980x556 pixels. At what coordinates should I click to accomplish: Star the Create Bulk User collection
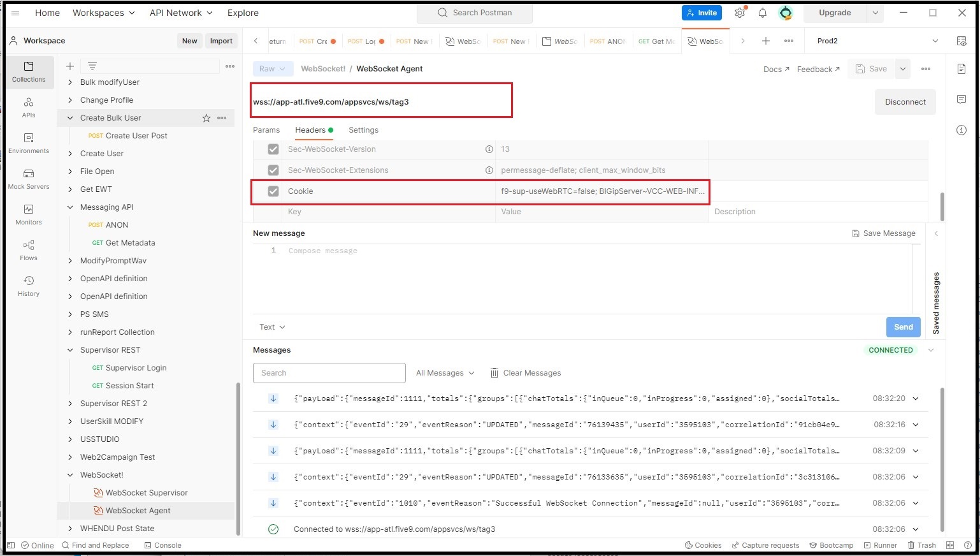click(206, 118)
